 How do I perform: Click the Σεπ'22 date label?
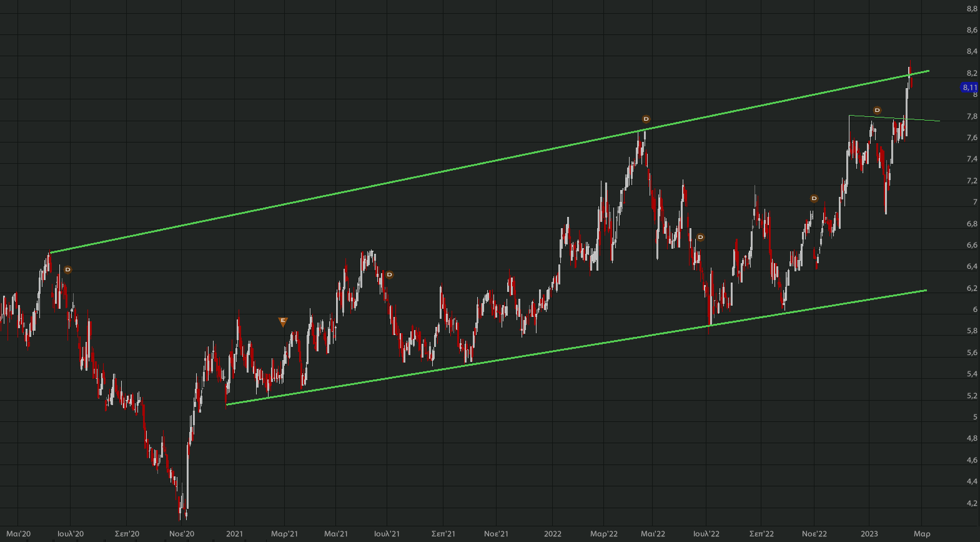(761, 534)
